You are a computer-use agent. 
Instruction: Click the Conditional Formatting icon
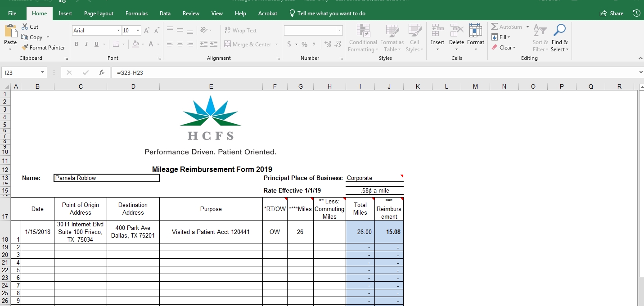[x=363, y=31]
